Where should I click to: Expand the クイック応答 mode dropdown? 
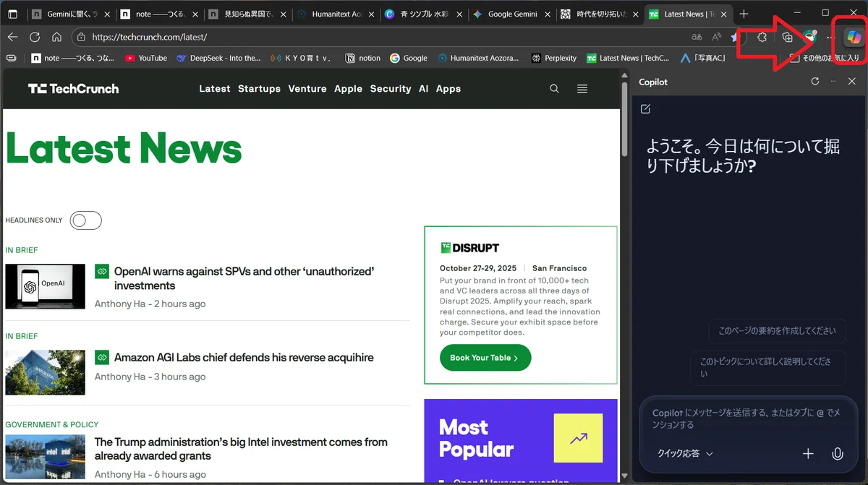[x=685, y=453]
